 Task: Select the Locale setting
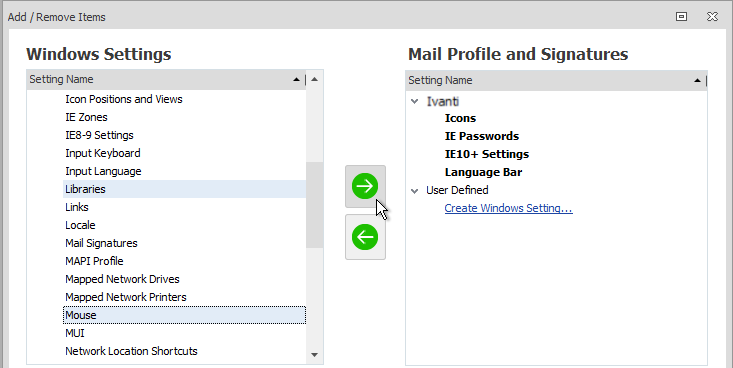[80, 225]
